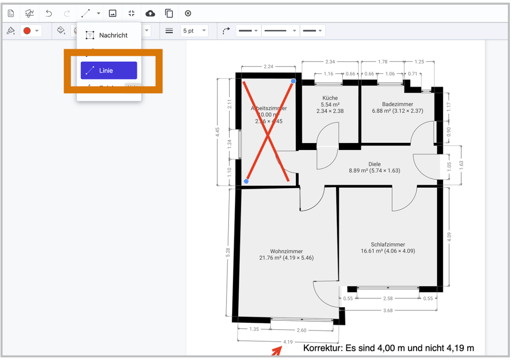Open the line start style dropdown
512x361 pixels.
[248, 31]
